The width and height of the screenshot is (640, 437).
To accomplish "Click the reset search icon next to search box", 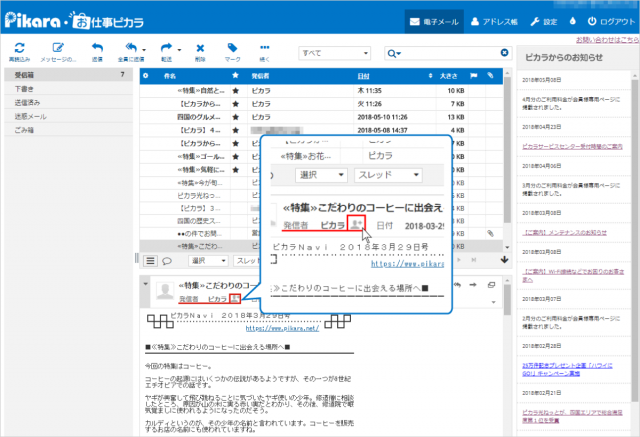I will (504, 52).
